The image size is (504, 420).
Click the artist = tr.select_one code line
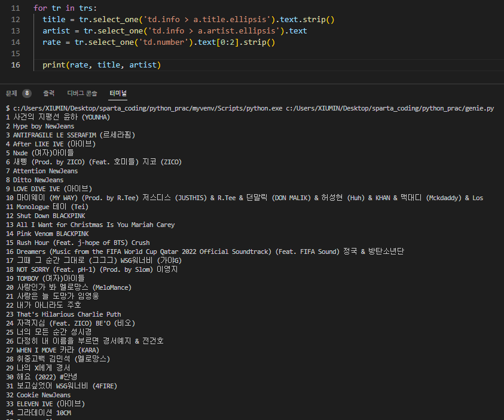click(x=175, y=31)
